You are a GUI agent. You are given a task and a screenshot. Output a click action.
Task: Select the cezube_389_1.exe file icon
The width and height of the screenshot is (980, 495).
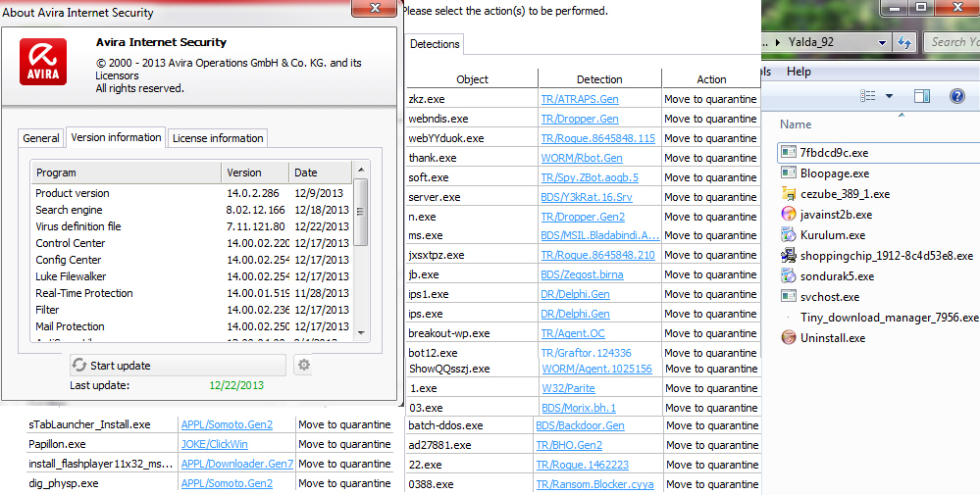pyautogui.click(x=788, y=194)
